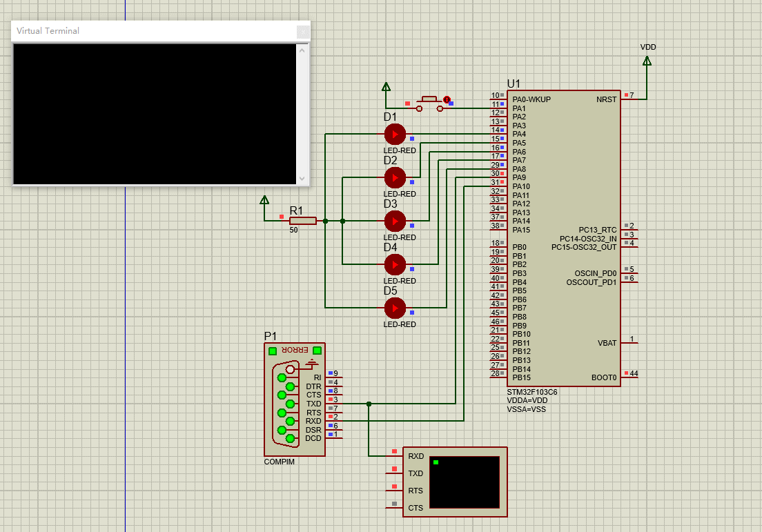Viewport: 762px width, 532px height.
Task: Click the BOOT0 pin 44 on U1
Action: 629,377
